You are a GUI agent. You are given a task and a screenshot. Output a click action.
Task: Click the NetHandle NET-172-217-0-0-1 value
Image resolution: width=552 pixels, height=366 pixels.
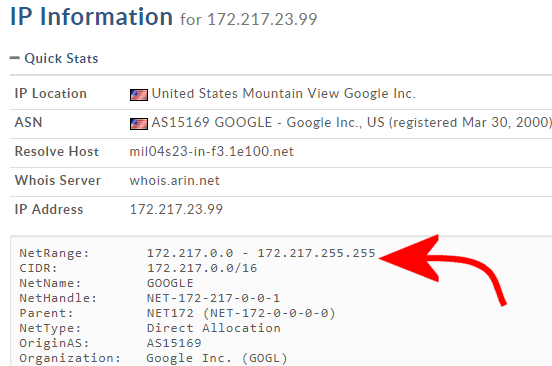pos(213,298)
